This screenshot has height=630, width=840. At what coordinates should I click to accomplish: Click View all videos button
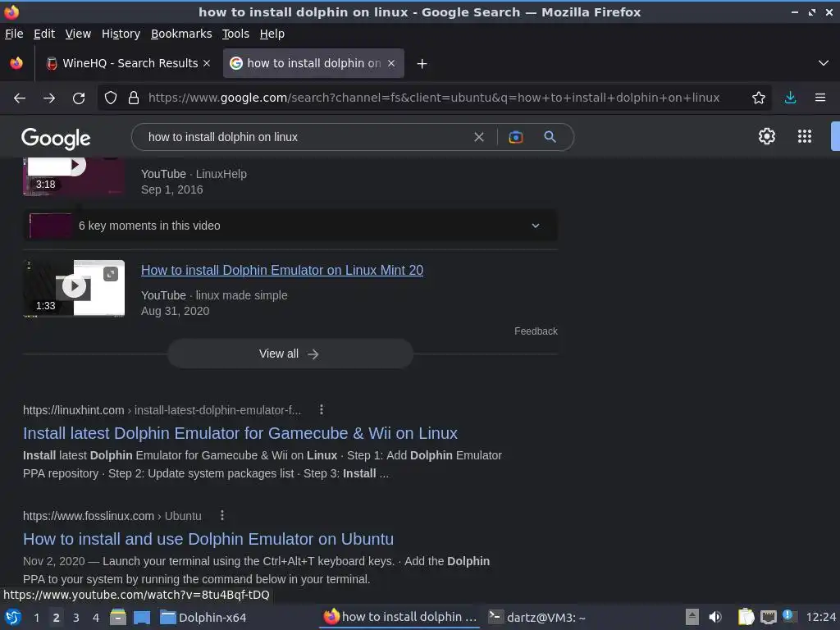[290, 354]
